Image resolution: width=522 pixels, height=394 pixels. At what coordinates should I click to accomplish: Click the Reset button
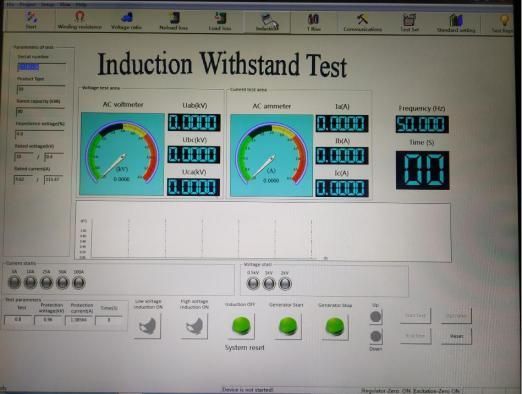pos(456,336)
